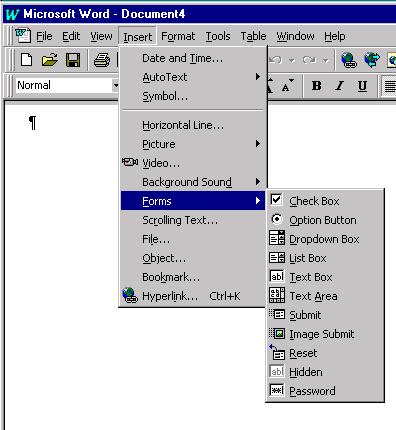This screenshot has height=430, width=396.
Task: Click the Normal style name field
Action: coord(64,86)
